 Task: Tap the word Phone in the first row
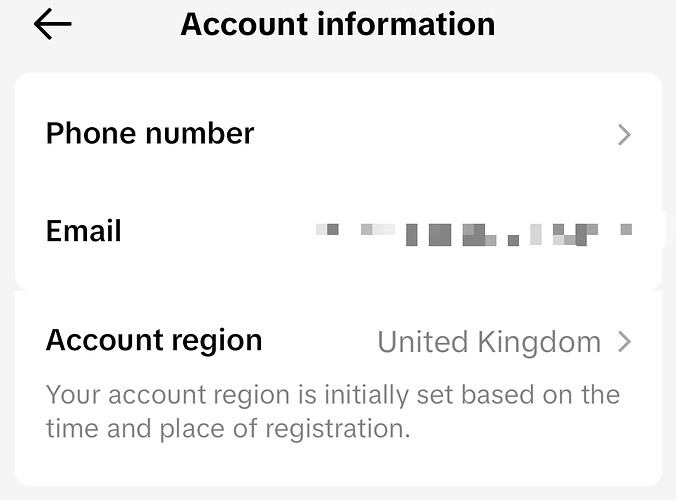[x=92, y=134]
